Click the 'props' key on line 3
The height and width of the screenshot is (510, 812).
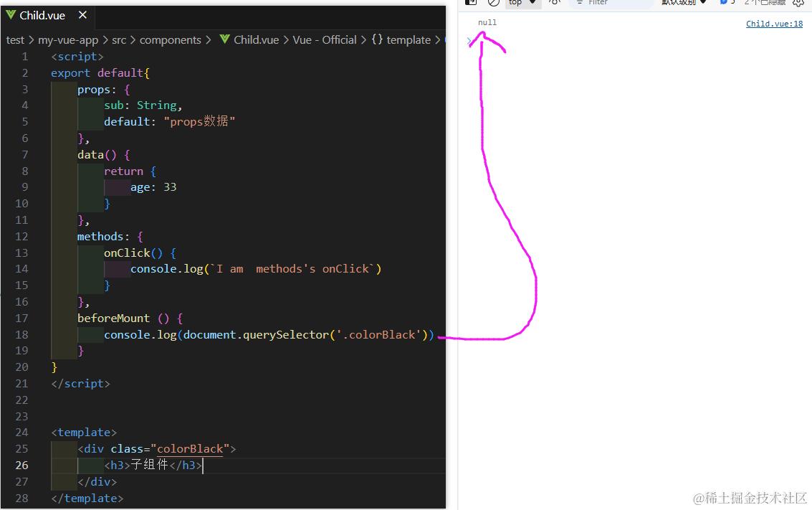(94, 90)
